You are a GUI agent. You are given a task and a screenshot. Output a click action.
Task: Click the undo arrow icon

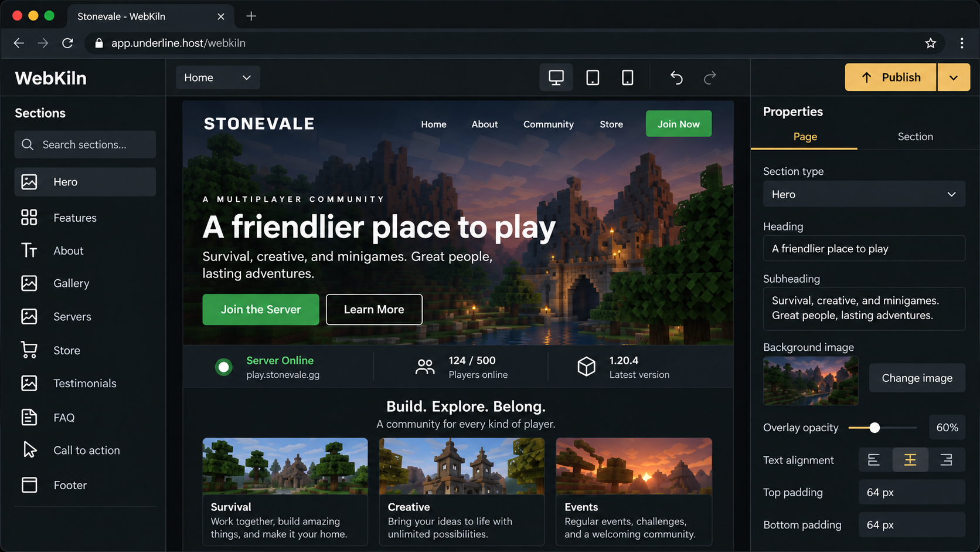676,77
